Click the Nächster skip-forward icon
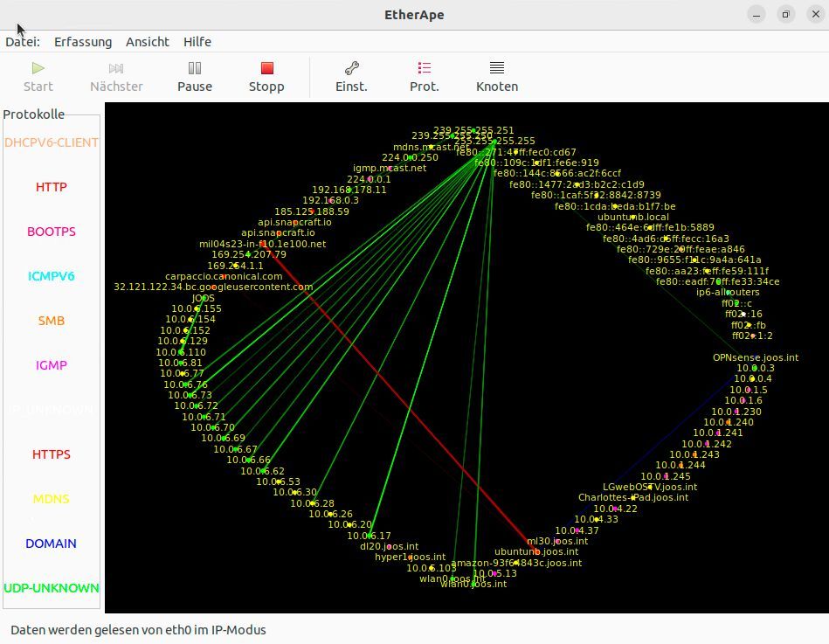Viewport: 829px width, 644px height. [x=116, y=68]
